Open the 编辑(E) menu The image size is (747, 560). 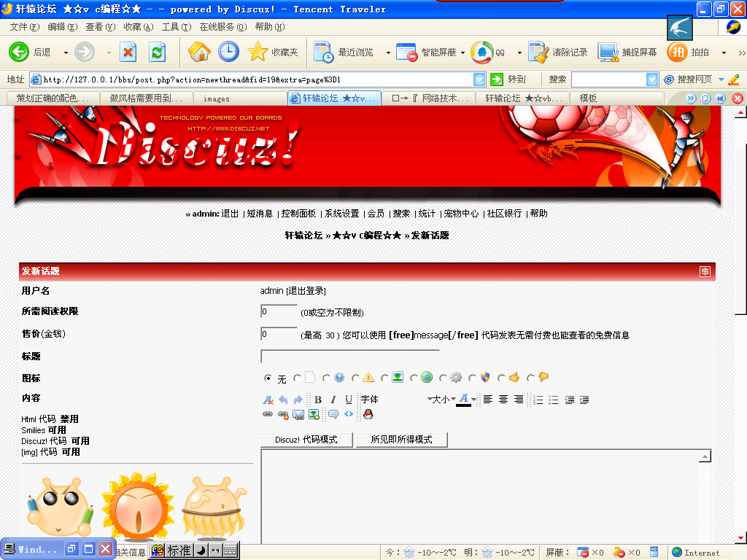tap(63, 27)
